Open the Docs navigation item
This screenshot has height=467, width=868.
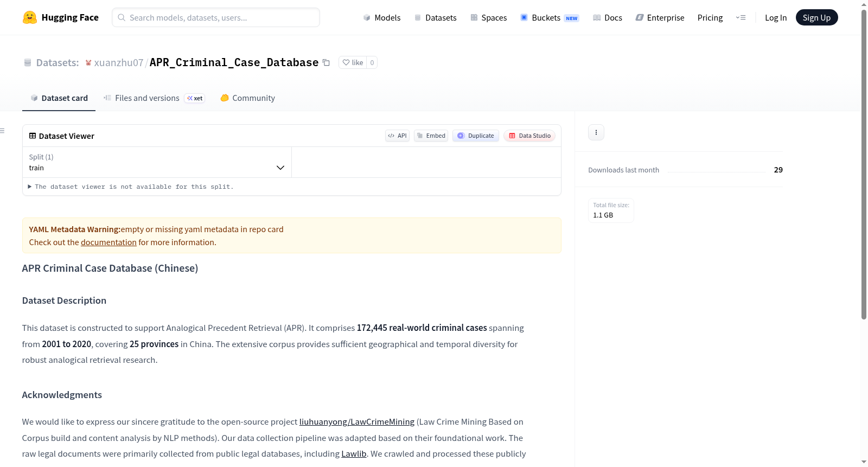point(608,17)
